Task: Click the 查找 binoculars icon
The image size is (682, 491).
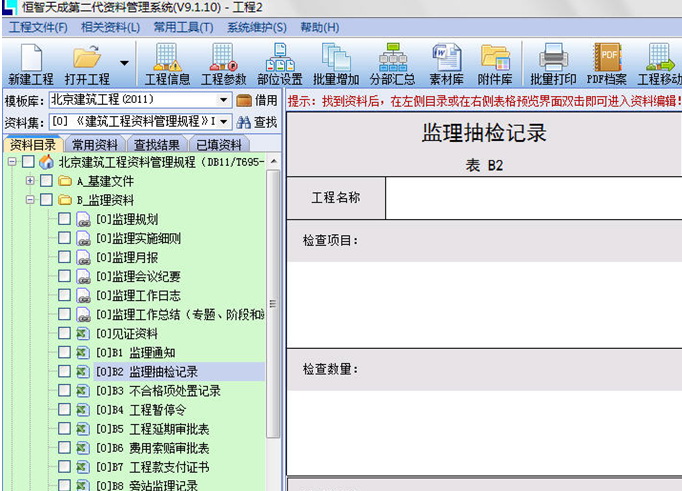Action: coord(244,122)
